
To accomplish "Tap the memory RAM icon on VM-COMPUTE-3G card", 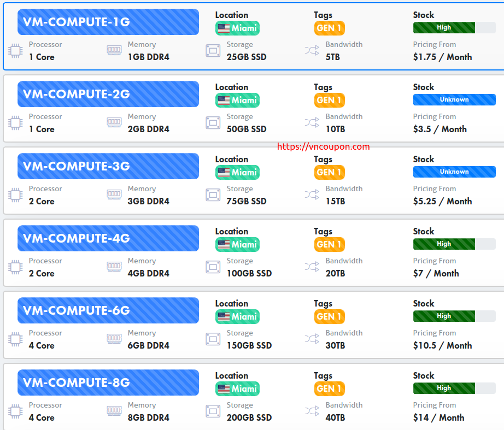I will point(114,194).
